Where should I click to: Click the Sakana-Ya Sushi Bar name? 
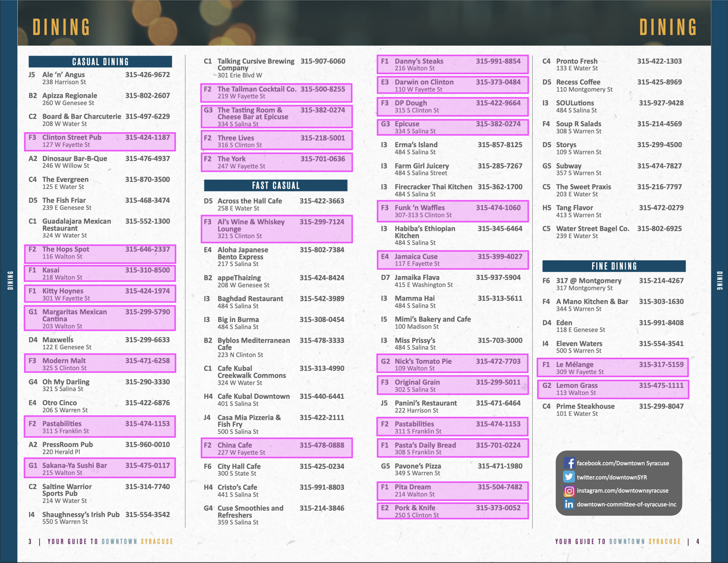pyautogui.click(x=74, y=465)
